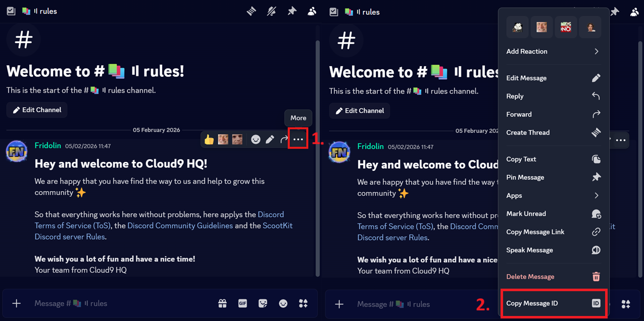Viewport: 644px width, 321px height.
Task: Open the threads icon in channel header
Action: click(x=251, y=11)
